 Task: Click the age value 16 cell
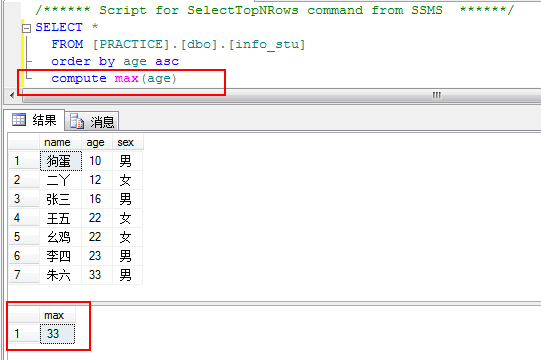pyautogui.click(x=97, y=199)
